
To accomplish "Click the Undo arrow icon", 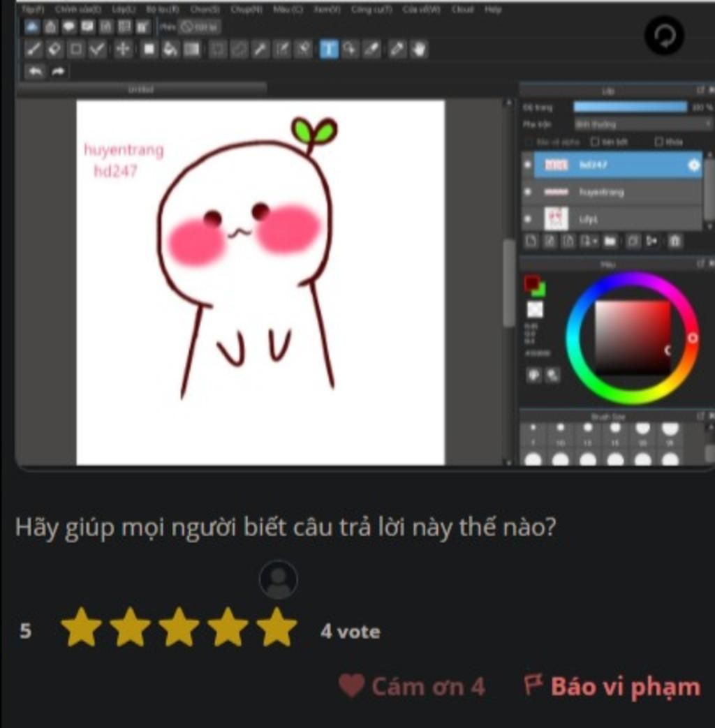I will tap(35, 69).
